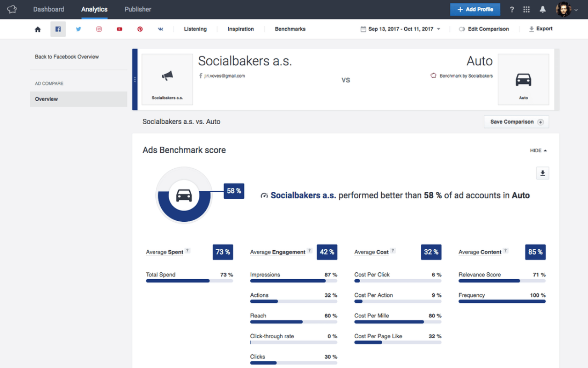
Task: Click the 32 % Average Cost badge
Action: [x=431, y=252]
